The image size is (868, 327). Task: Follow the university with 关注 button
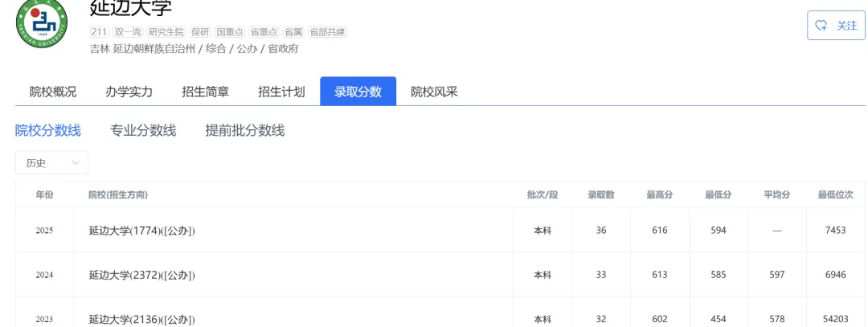836,25
